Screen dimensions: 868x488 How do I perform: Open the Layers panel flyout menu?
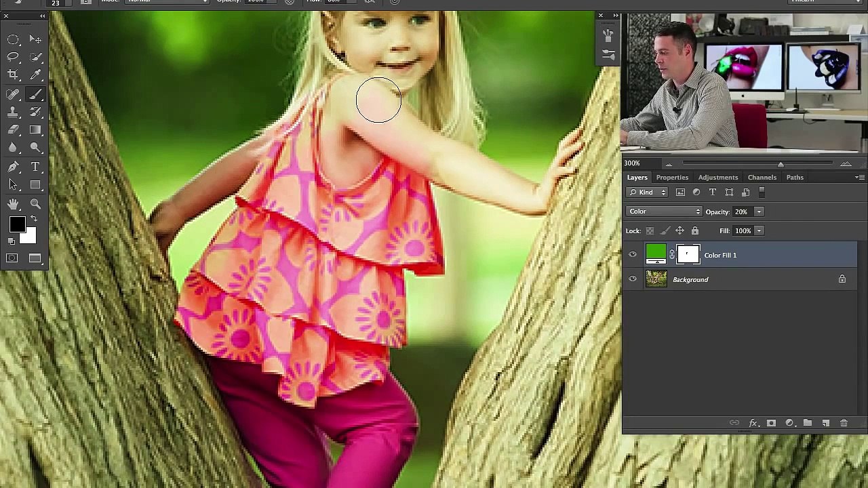[860, 177]
